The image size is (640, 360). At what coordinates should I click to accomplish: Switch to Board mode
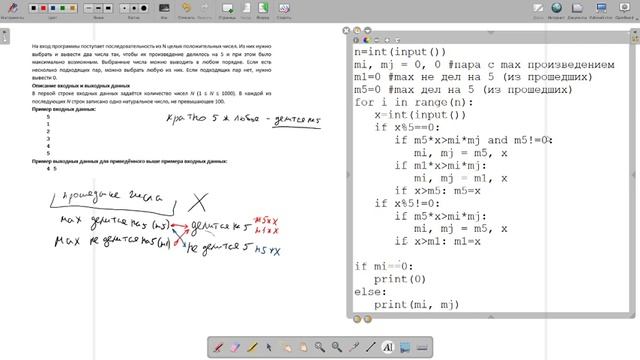538,8
